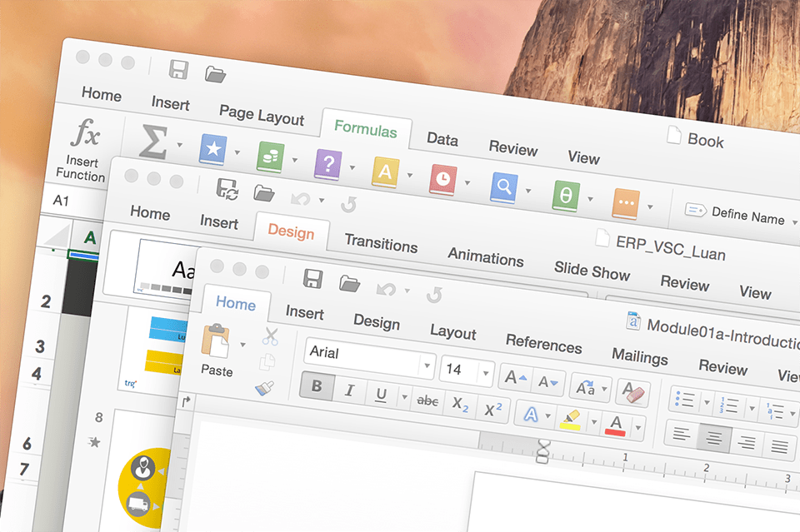This screenshot has height=532, width=800.
Task: Click Redo arrow in Word window
Action: pos(434,295)
